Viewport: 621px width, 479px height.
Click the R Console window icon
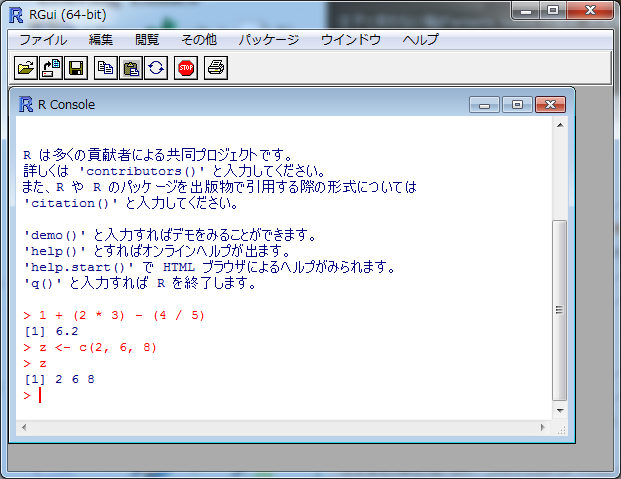26,105
